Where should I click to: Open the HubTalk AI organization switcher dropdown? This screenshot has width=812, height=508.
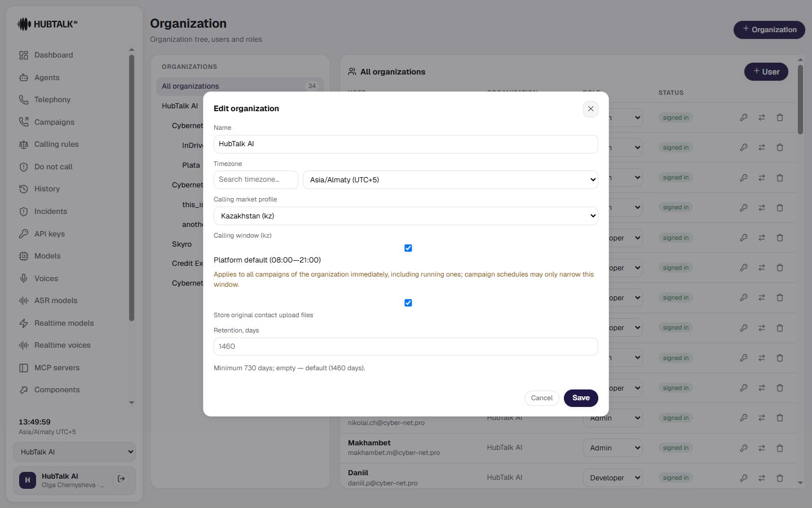(74, 452)
